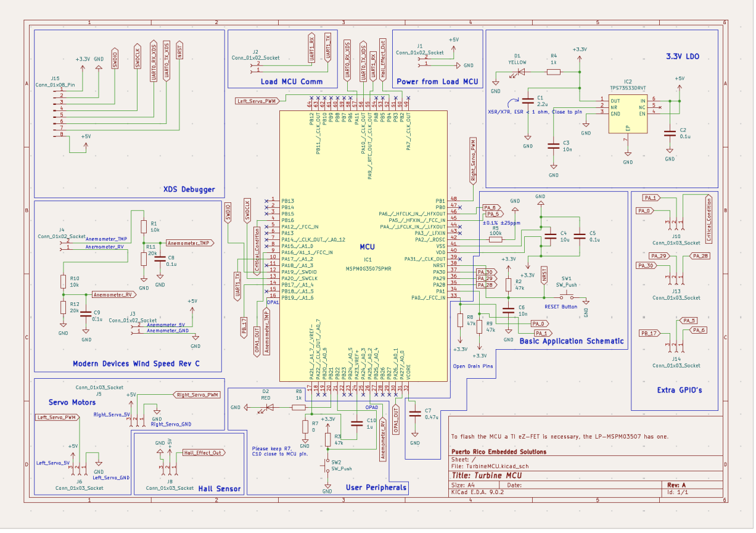This screenshot has height=533, width=756.
Task: Click the 'RESET Button' label
Action: 561,307
